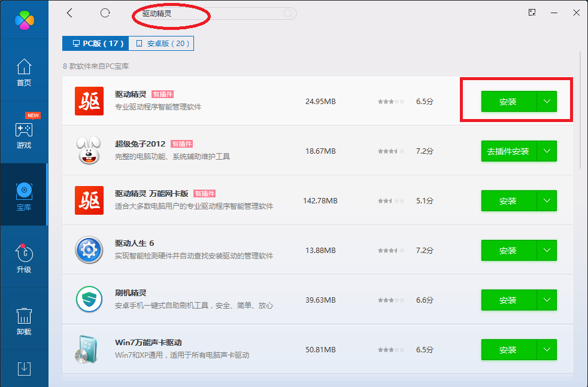
Task: Click the 有插件 tag beside 驱动精灵
Action: tap(162, 95)
